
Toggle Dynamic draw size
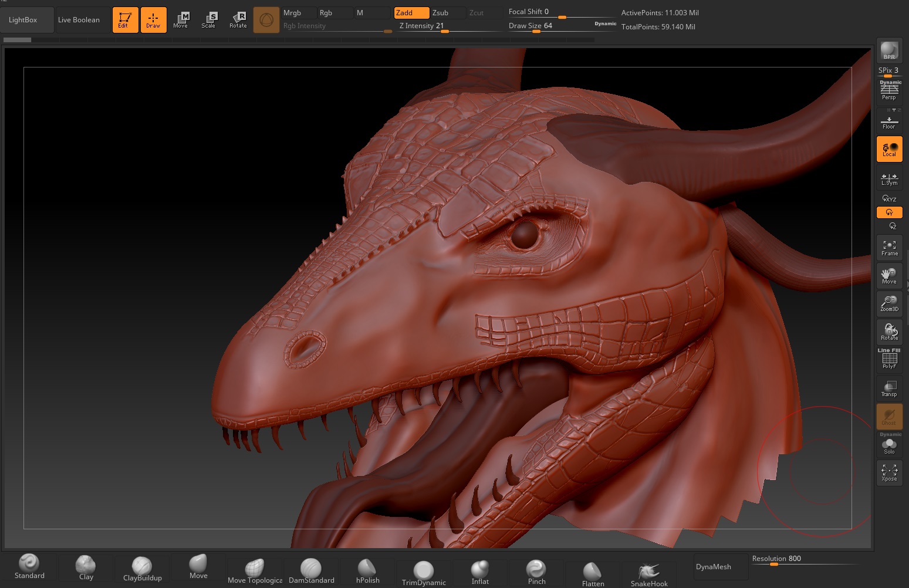pyautogui.click(x=605, y=24)
